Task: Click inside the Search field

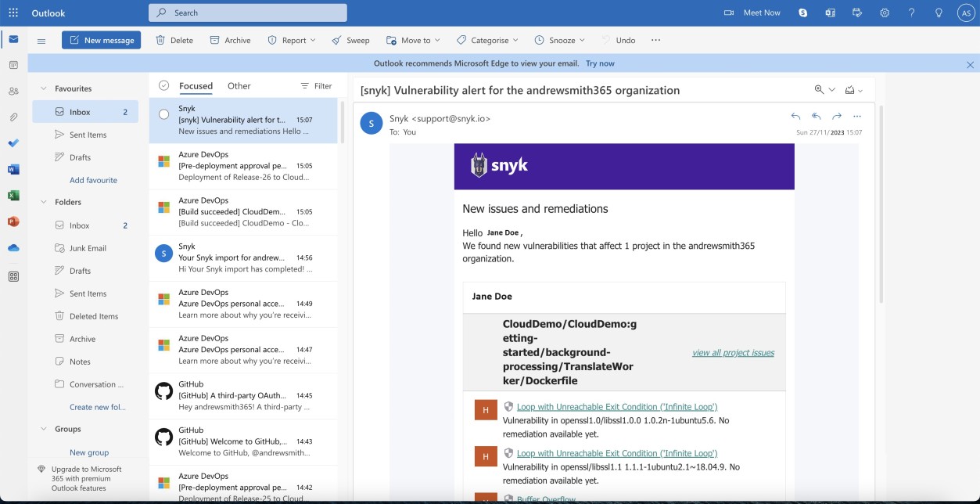Action: click(x=247, y=13)
